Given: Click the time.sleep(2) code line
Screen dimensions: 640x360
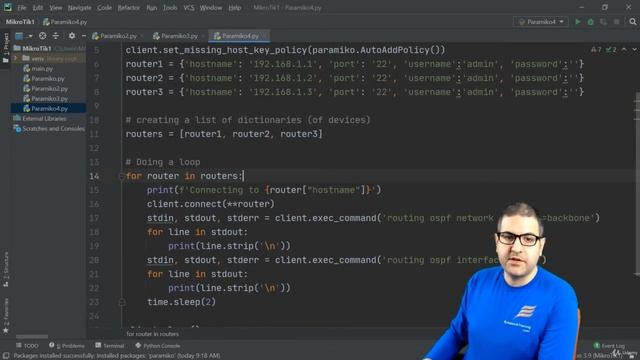Looking at the screenshot, I should point(181,302).
